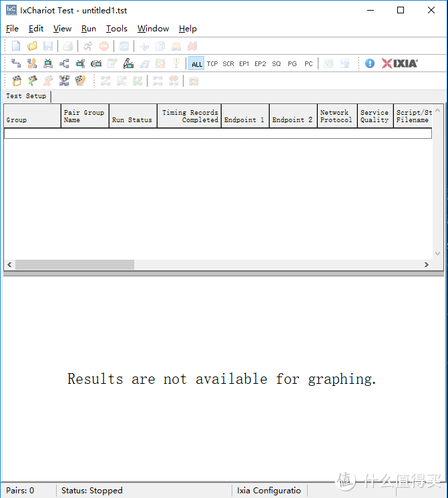Screen dimensions: 448x498
Task: Open the Window menu
Action: click(153, 29)
